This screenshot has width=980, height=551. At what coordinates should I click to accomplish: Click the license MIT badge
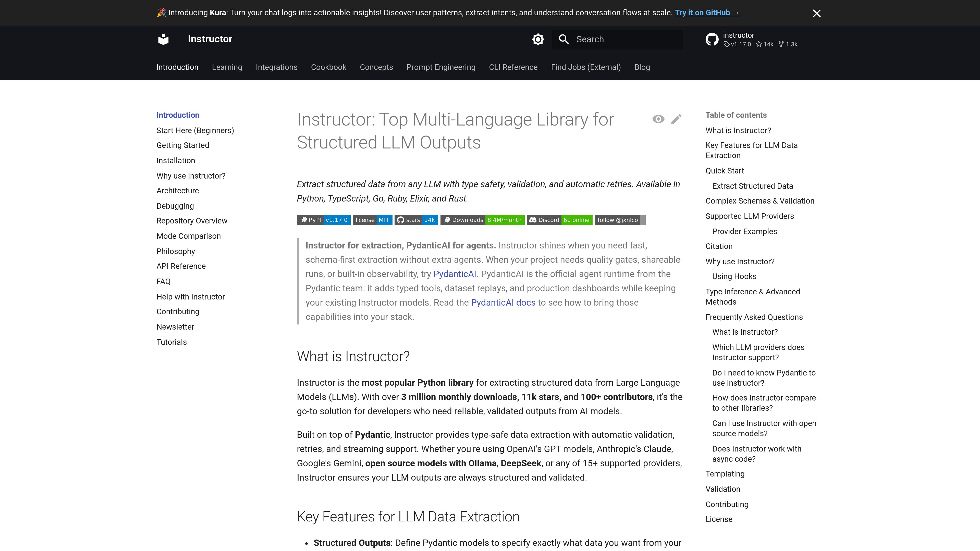point(372,220)
